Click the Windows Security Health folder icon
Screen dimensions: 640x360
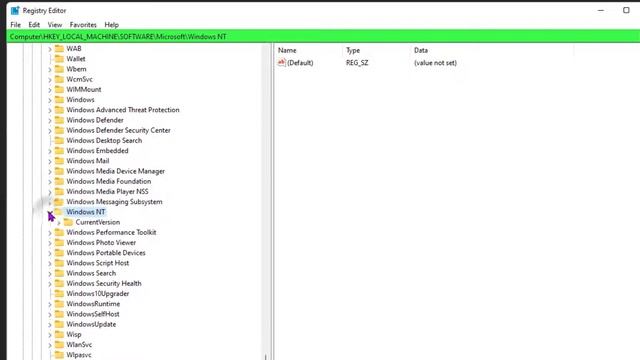coord(59,283)
